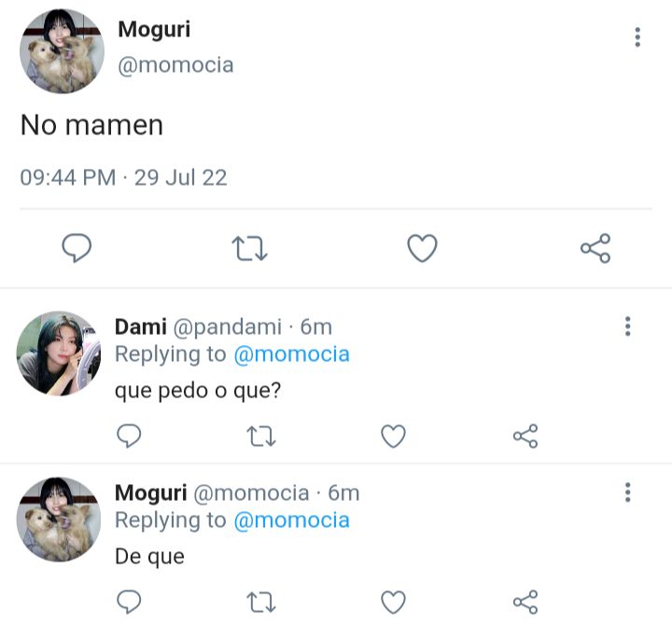Open @momocia link in Dami's reply
Screen dimensions: 672x624
(x=292, y=354)
